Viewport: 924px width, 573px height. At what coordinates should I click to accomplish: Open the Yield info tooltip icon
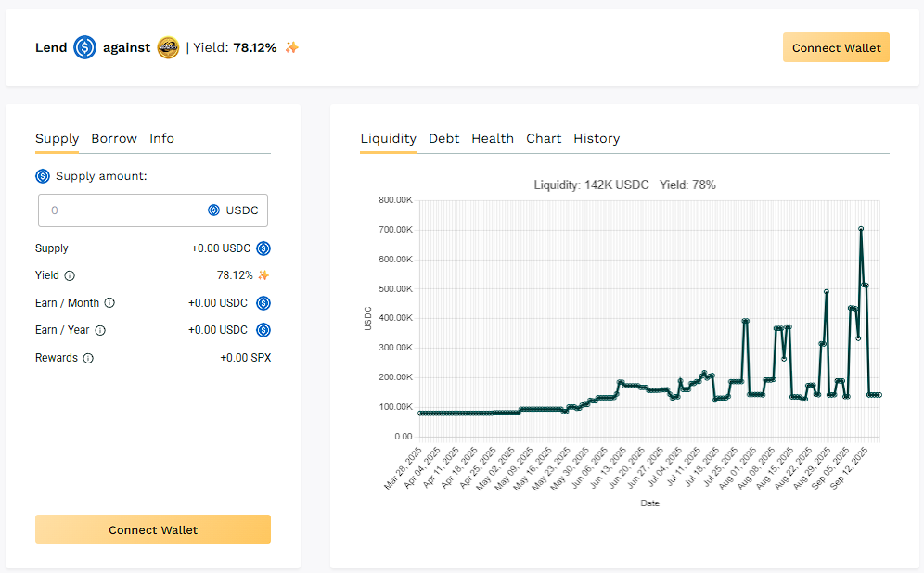coord(70,275)
